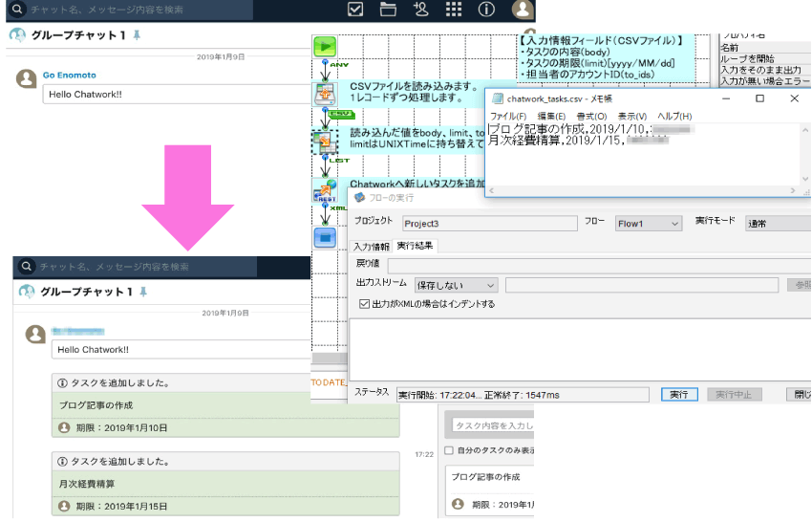Click 期限：2019年1月10日 in task message
The width and height of the screenshot is (812, 522).
(x=121, y=427)
